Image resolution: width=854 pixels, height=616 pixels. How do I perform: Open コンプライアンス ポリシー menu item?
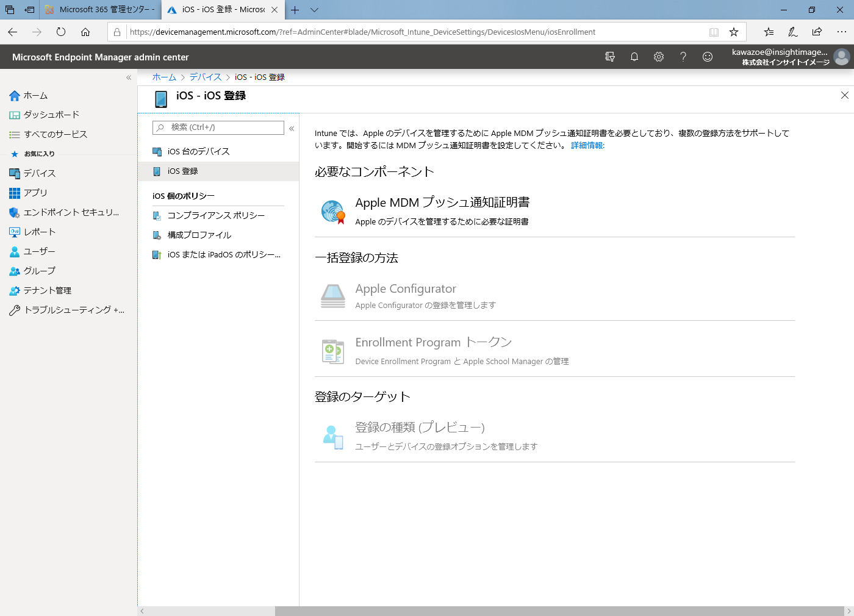pyautogui.click(x=218, y=215)
